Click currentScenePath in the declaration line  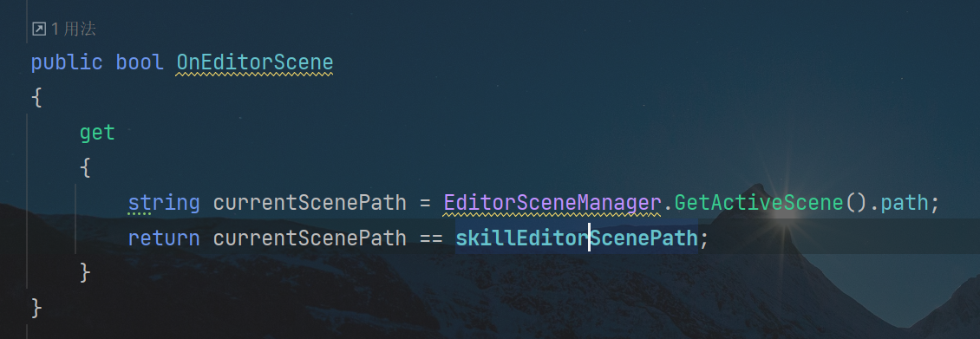(x=310, y=203)
